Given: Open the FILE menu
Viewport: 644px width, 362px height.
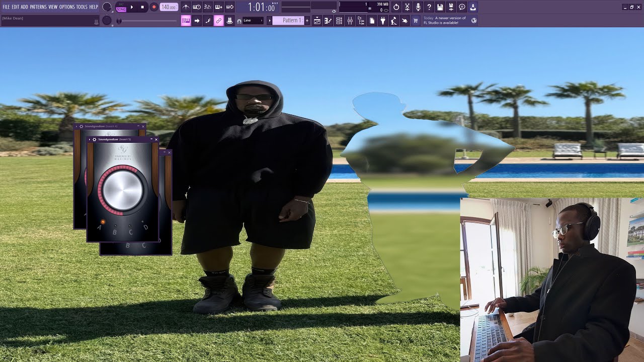Looking at the screenshot, I should point(6,7).
